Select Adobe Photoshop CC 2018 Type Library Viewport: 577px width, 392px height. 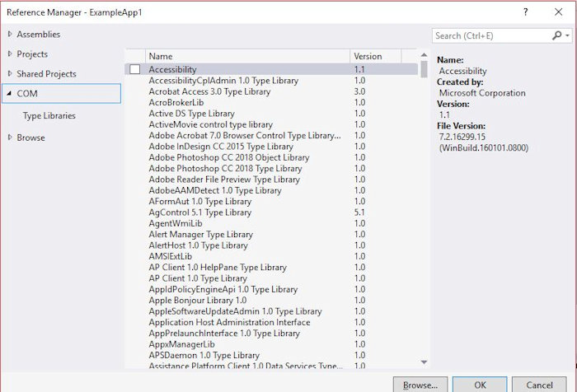click(271, 169)
